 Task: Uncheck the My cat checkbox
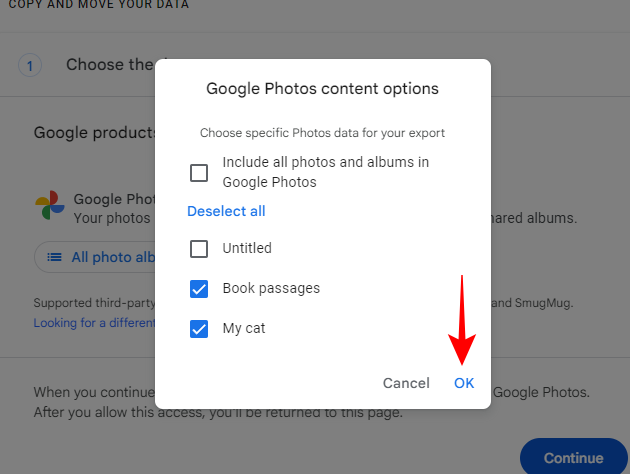[199, 328]
